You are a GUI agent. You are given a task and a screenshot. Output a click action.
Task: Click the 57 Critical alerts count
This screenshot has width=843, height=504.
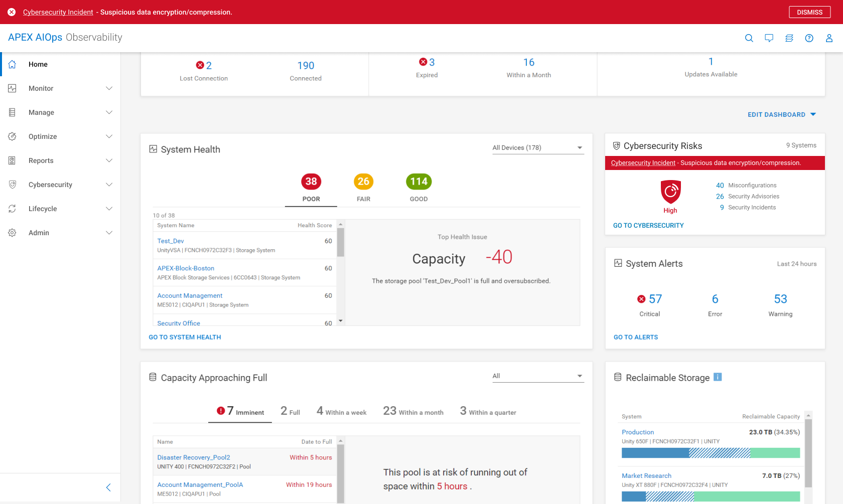coord(655,299)
